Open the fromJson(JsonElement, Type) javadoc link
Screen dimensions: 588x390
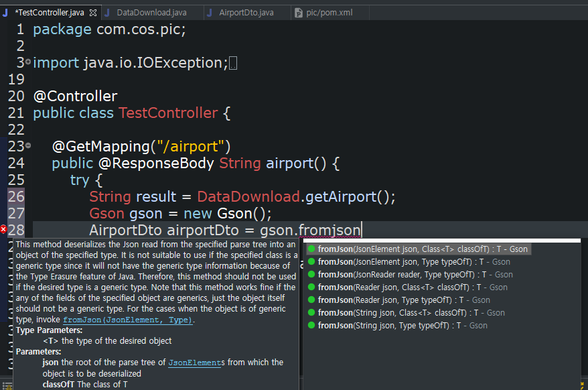[x=128, y=320]
